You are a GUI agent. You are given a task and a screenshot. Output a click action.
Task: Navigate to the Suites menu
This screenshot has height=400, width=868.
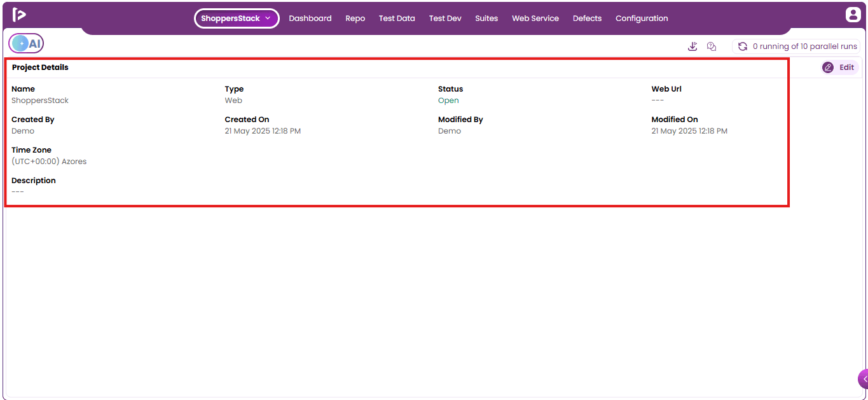click(x=486, y=18)
